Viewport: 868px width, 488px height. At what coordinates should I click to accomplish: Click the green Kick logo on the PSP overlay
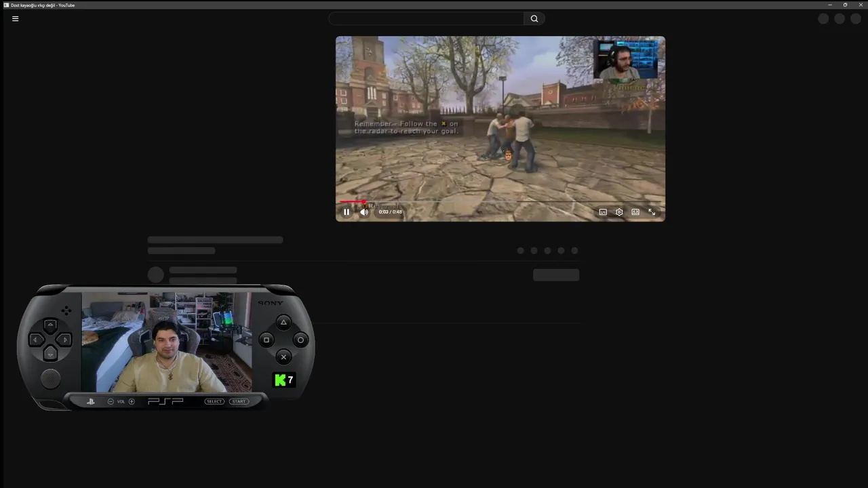tap(280, 380)
